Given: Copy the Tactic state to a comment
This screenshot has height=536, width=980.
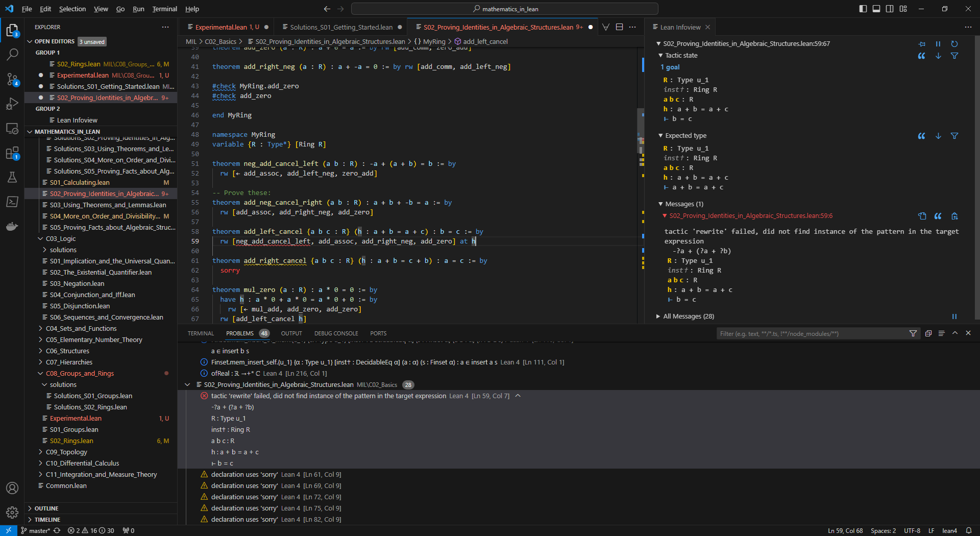Looking at the screenshot, I should pyautogui.click(x=922, y=56).
